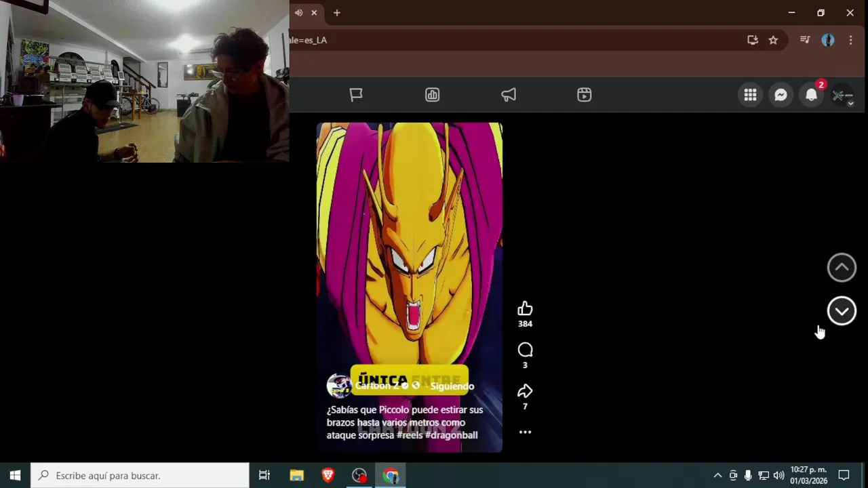The height and width of the screenshot is (488, 868).
Task: Like the Piccolo reel with thumbs-up
Action: 525,309
